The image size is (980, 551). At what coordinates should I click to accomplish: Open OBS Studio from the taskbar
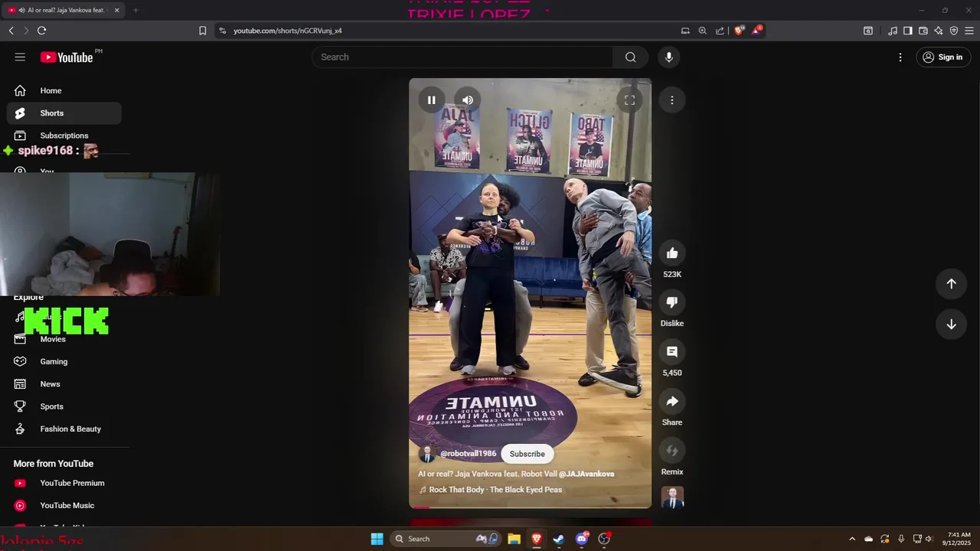tap(604, 539)
